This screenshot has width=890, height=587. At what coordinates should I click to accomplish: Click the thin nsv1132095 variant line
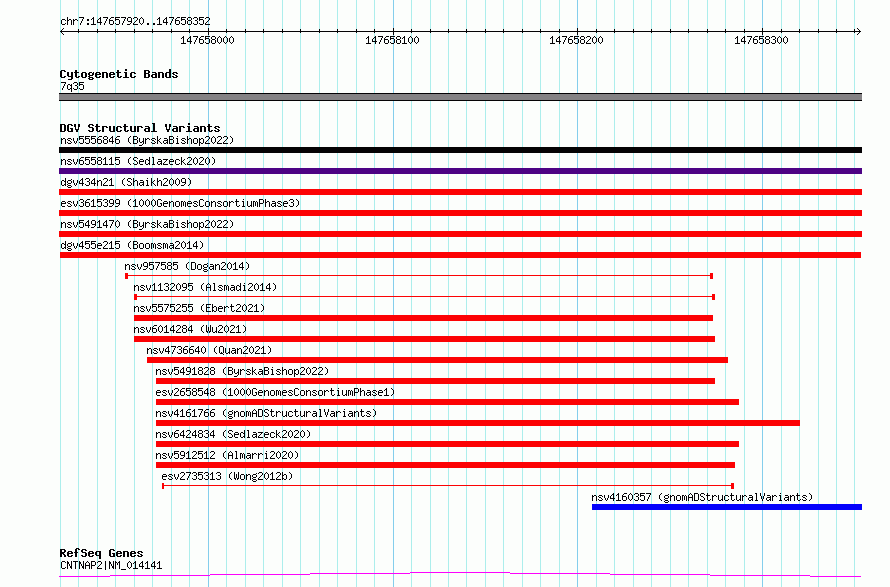pos(425,297)
